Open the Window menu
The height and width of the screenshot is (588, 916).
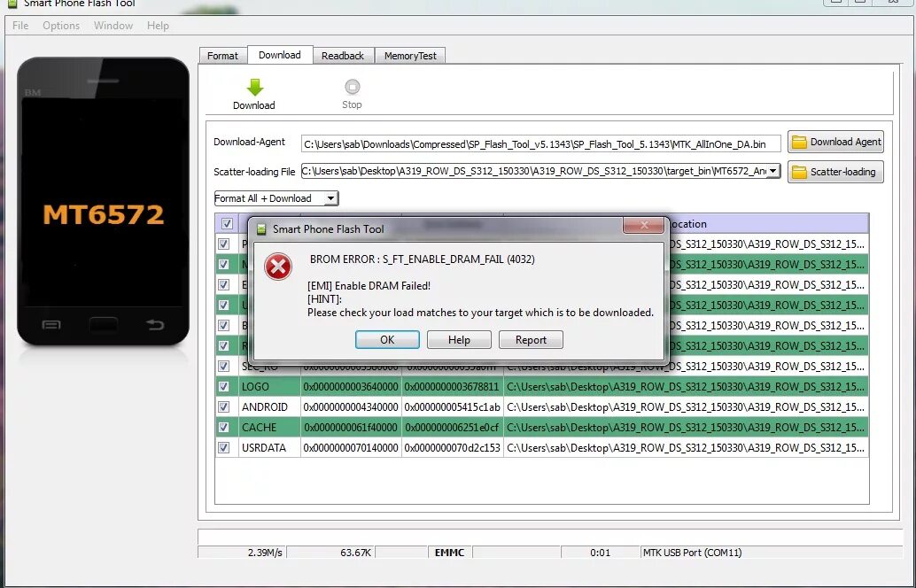point(113,26)
